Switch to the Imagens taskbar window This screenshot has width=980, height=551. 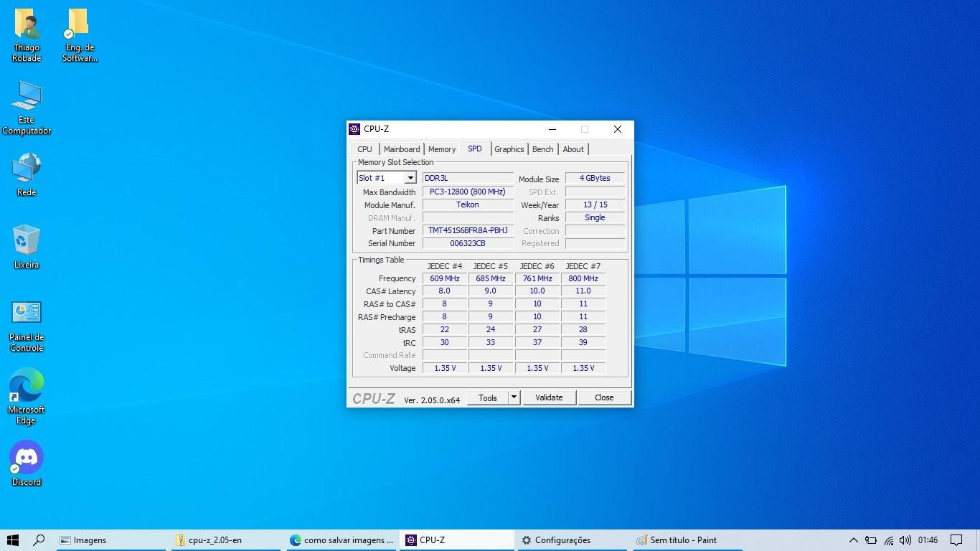tap(111, 540)
